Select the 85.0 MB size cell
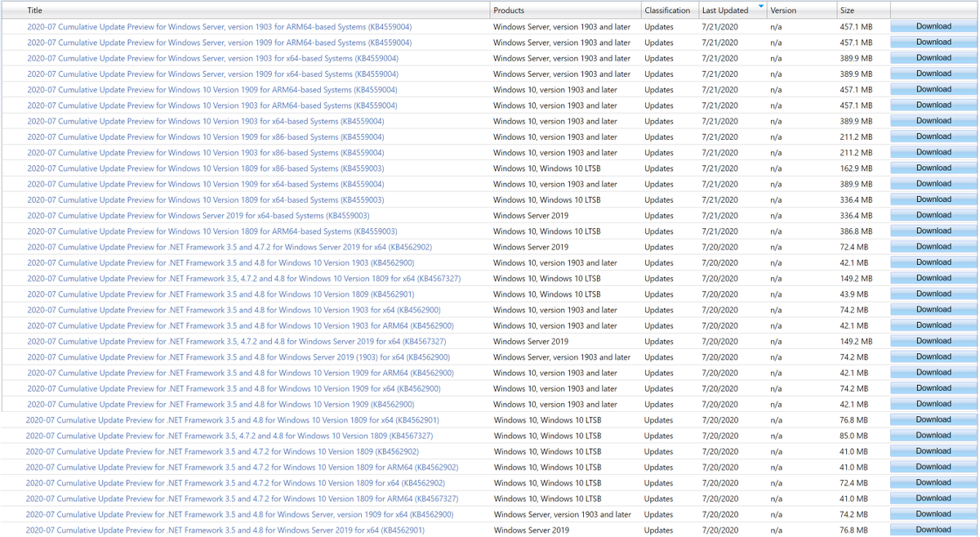 pyautogui.click(x=853, y=436)
